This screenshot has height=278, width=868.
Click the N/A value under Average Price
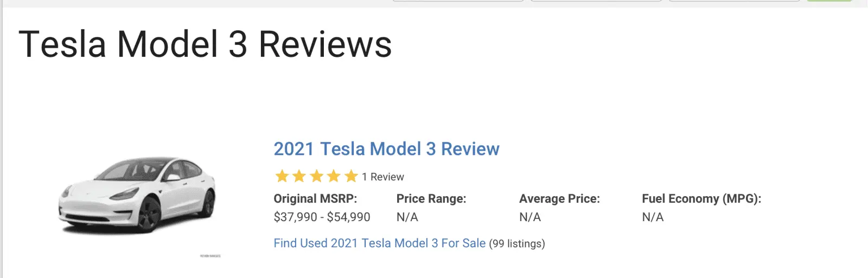[530, 217]
